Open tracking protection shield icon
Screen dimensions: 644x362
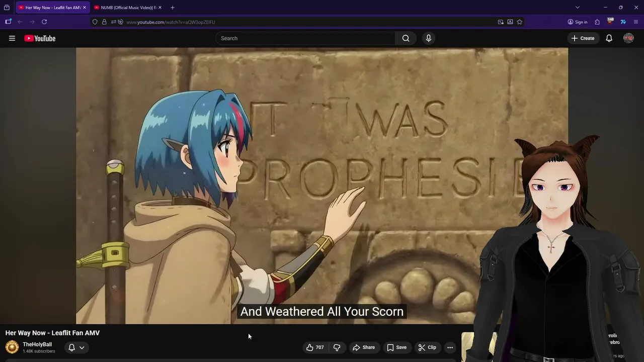point(95,22)
